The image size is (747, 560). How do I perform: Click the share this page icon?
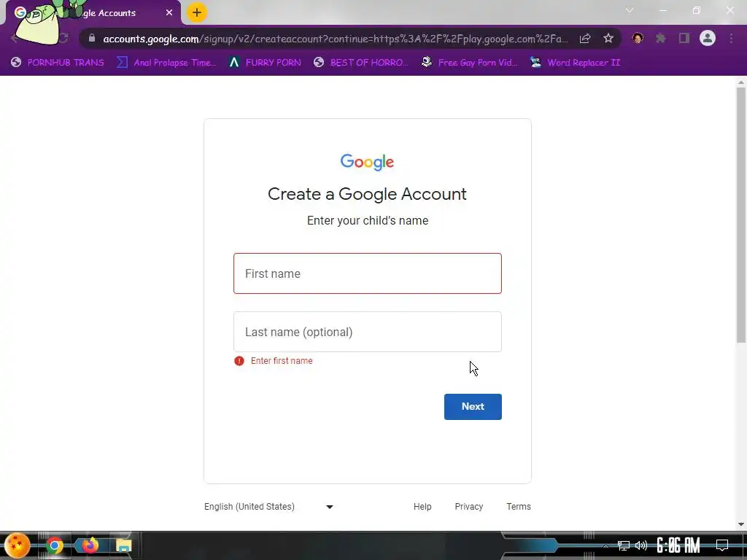[585, 39]
